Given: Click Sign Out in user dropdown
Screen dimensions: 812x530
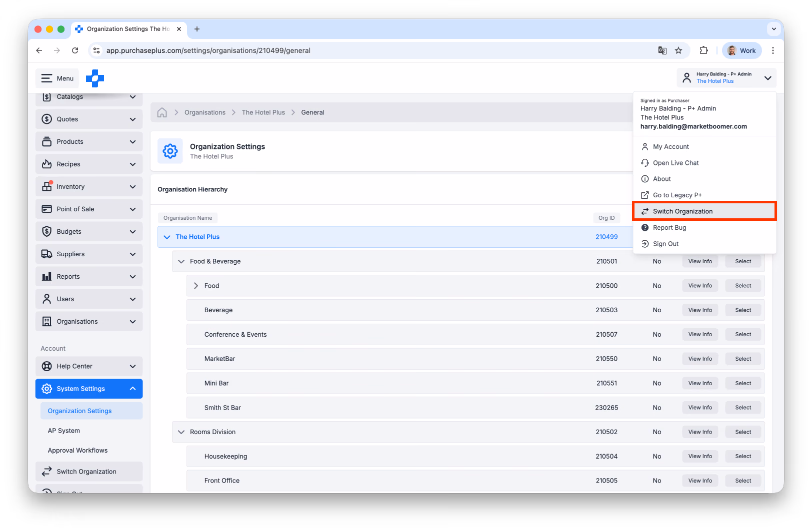Looking at the screenshot, I should pyautogui.click(x=704, y=244).
